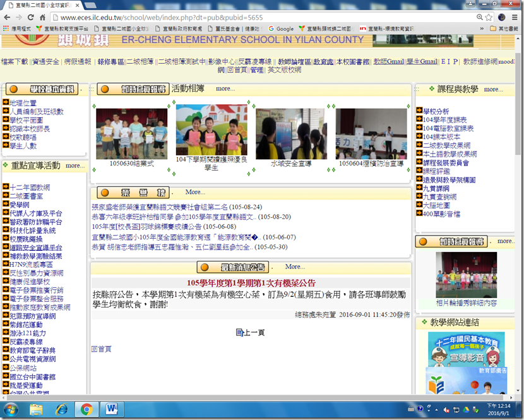Open 400單影音檔 link
The image size is (524, 420).
click(x=441, y=214)
